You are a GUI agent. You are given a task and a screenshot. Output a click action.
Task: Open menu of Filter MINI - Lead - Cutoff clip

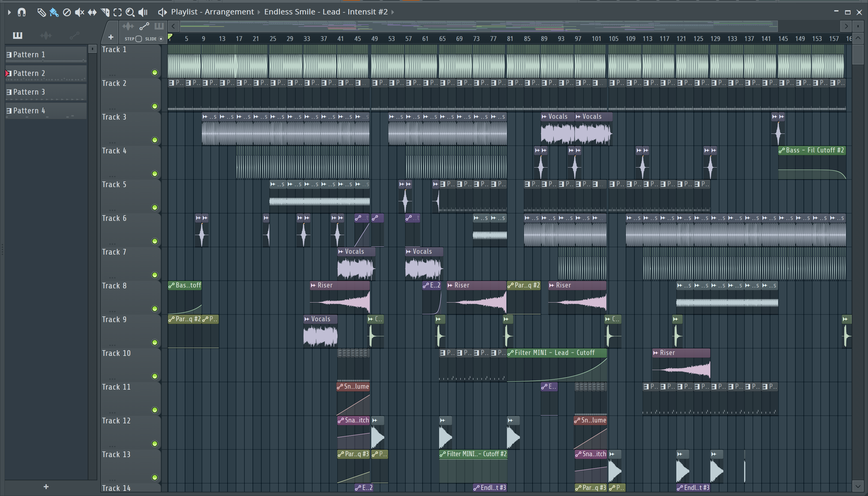[511, 353]
